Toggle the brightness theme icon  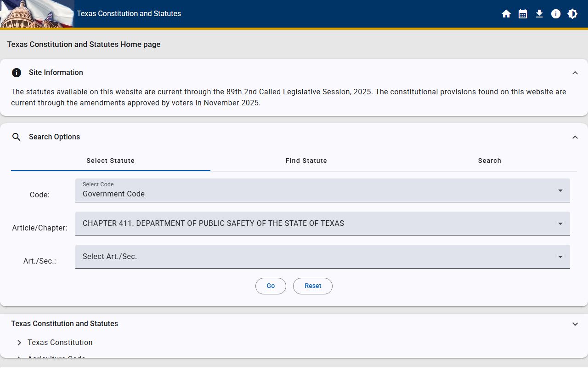coord(572,14)
